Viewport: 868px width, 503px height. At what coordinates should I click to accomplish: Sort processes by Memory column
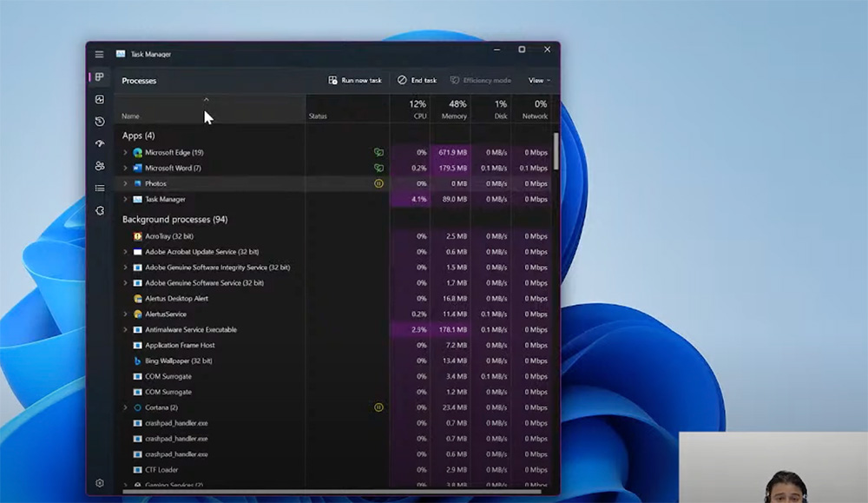tap(450, 109)
